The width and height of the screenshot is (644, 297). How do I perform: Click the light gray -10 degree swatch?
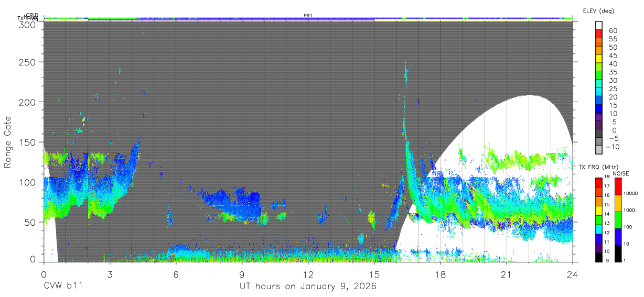coord(599,151)
